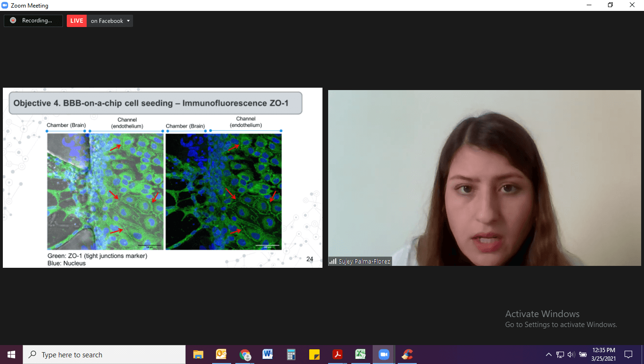
Task: Open Sticky Notes from the taskbar
Action: (314, 355)
